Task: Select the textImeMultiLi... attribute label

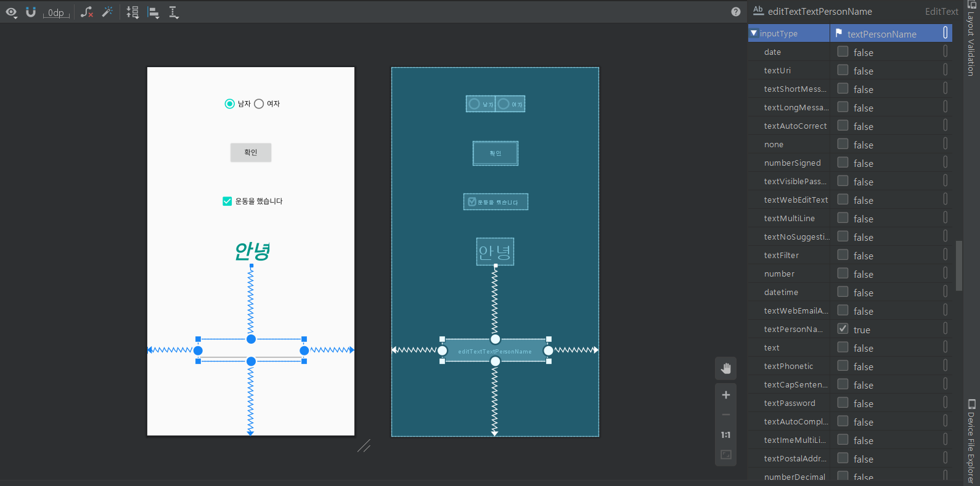Action: pyautogui.click(x=794, y=440)
